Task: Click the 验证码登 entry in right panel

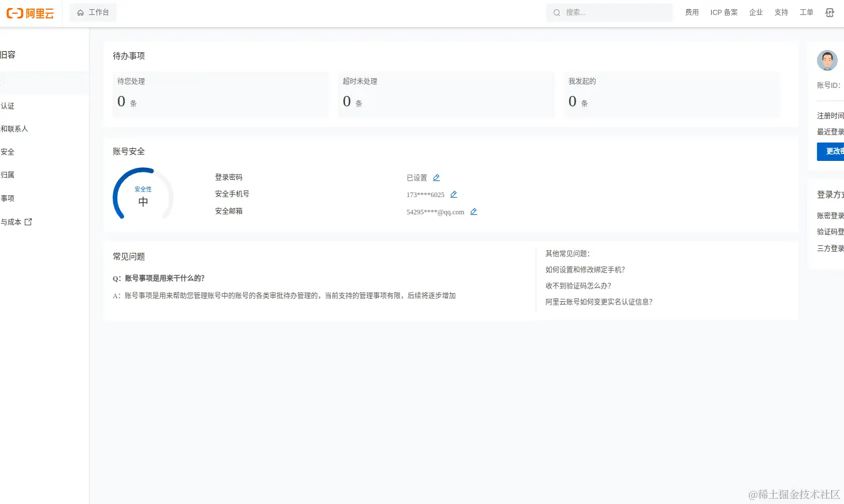Action: [x=830, y=232]
